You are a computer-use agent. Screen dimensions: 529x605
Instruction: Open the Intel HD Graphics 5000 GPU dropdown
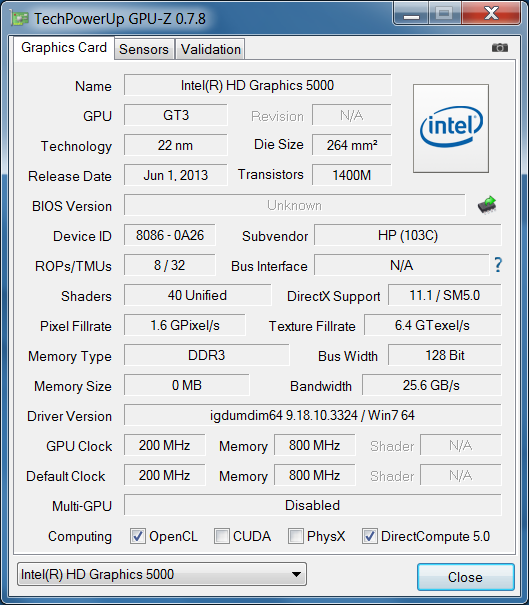point(162,574)
